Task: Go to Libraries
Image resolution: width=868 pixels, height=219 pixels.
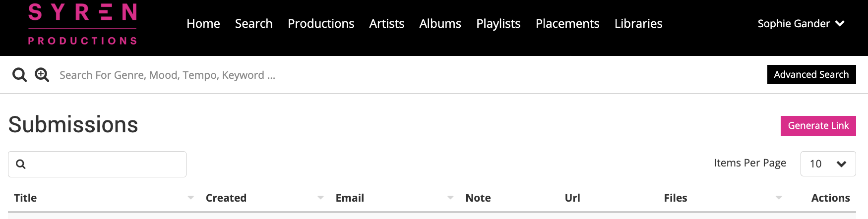Action: [x=638, y=23]
